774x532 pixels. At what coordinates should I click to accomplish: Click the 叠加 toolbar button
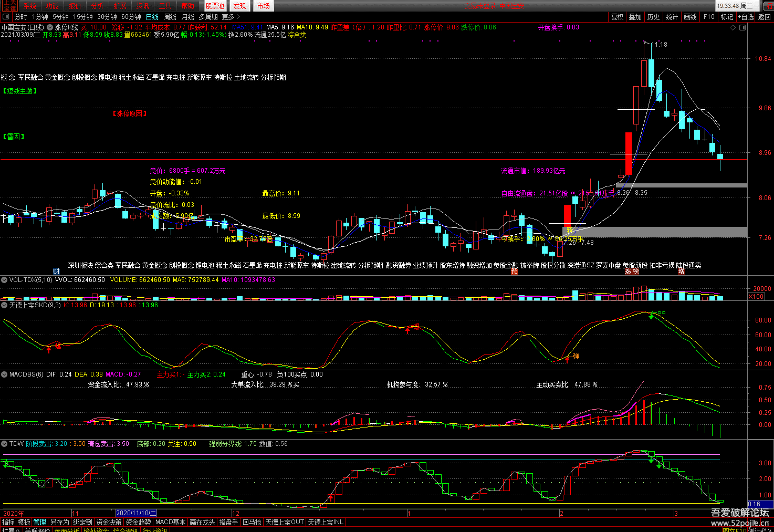pyautogui.click(x=635, y=17)
